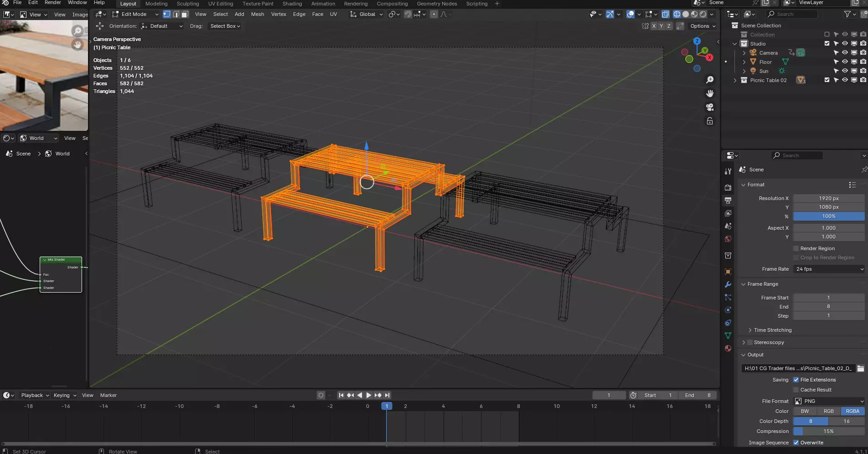Viewport: 868px width, 454px height.
Task: Hide the Camera object in viewport
Action: coord(845,52)
